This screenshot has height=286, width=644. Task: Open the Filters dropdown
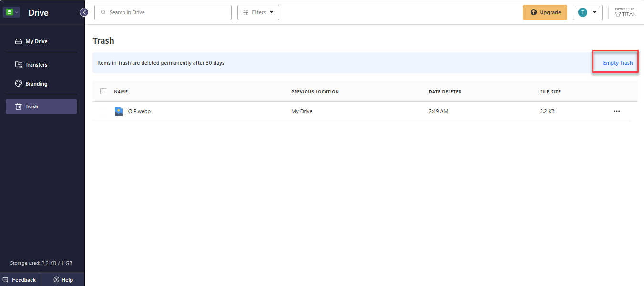tap(258, 12)
